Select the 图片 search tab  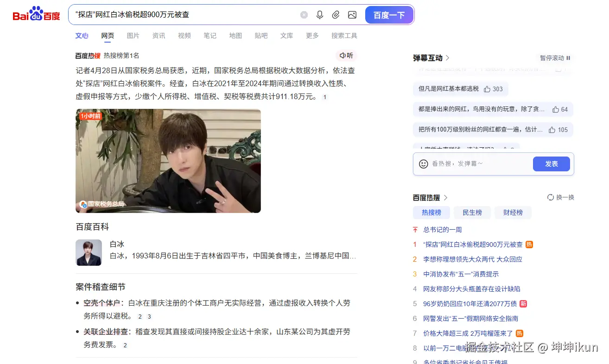tap(133, 36)
